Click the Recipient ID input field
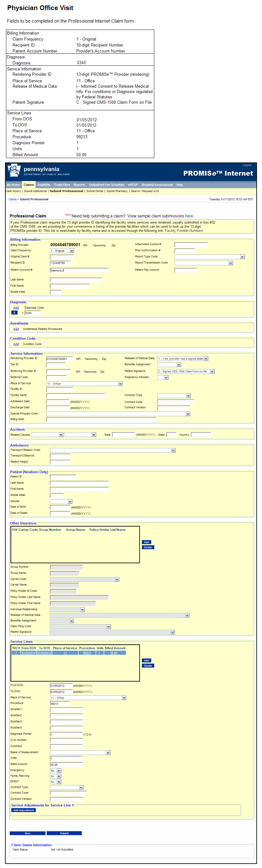The width and height of the screenshot is (262, 868). pos(60,263)
